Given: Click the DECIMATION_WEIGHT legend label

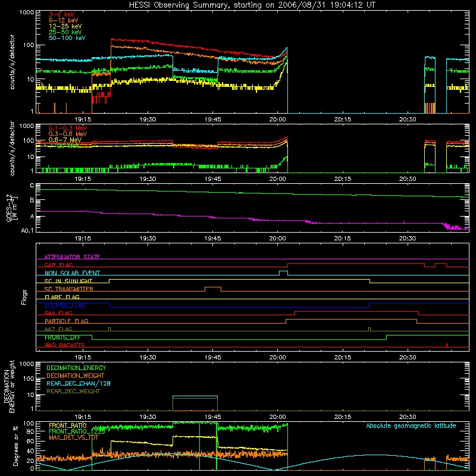Looking at the screenshot, I should pyautogui.click(x=76, y=375).
